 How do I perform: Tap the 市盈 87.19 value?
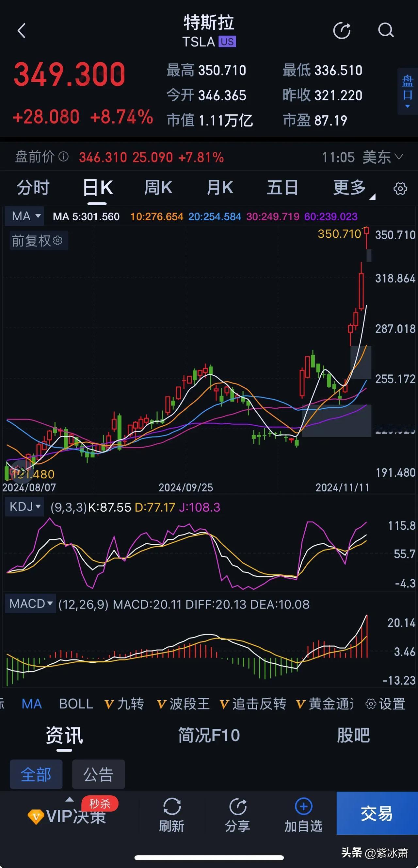(x=330, y=120)
